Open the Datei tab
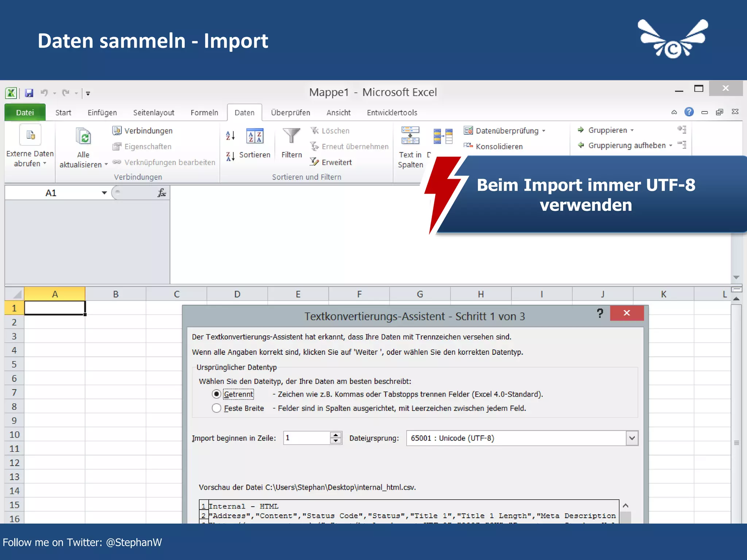 tap(25, 112)
